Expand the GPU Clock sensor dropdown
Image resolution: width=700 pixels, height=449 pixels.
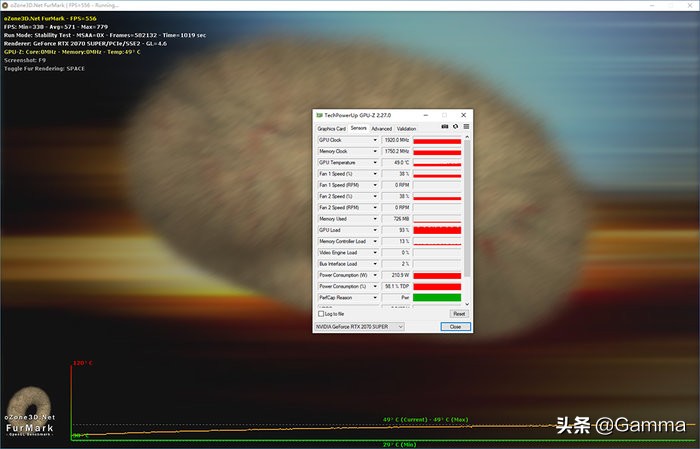375,141
